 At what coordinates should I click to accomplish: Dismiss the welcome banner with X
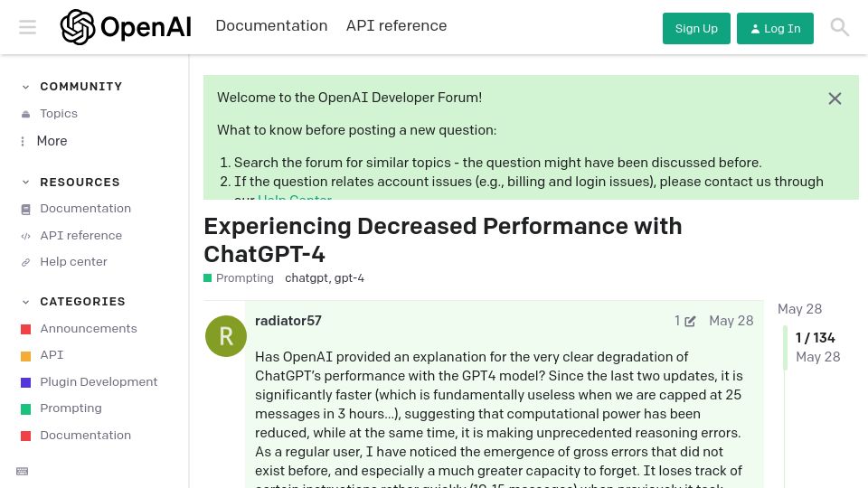coord(835,99)
